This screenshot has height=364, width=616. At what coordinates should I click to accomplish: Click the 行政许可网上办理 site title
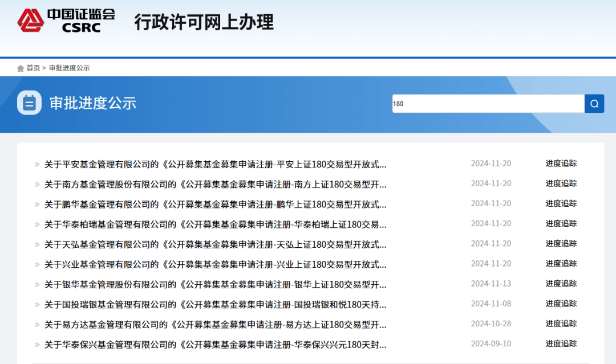[204, 22]
